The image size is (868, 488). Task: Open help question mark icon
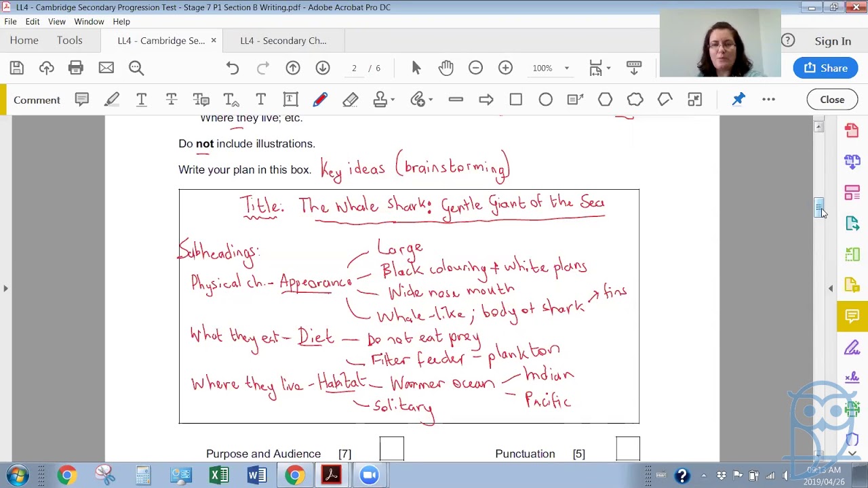787,41
